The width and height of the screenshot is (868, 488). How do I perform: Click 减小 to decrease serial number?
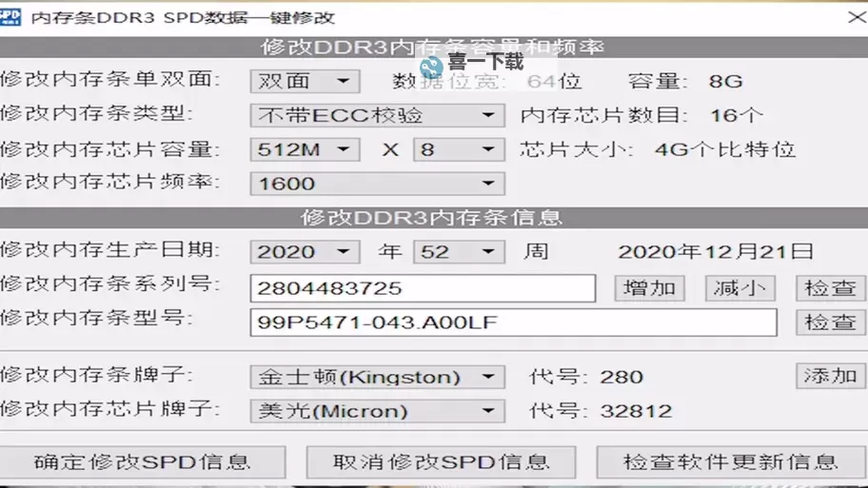[x=740, y=288]
